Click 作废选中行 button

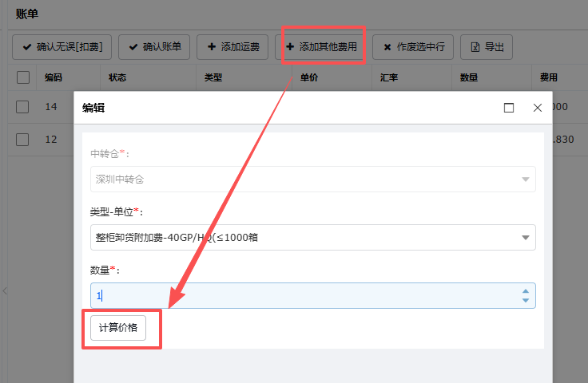click(413, 47)
